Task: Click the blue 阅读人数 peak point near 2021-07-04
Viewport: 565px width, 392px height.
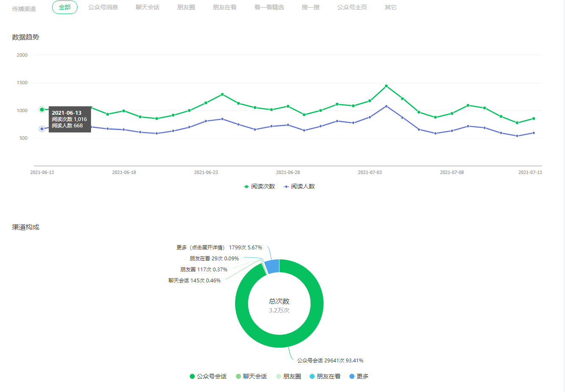Action: (386, 106)
